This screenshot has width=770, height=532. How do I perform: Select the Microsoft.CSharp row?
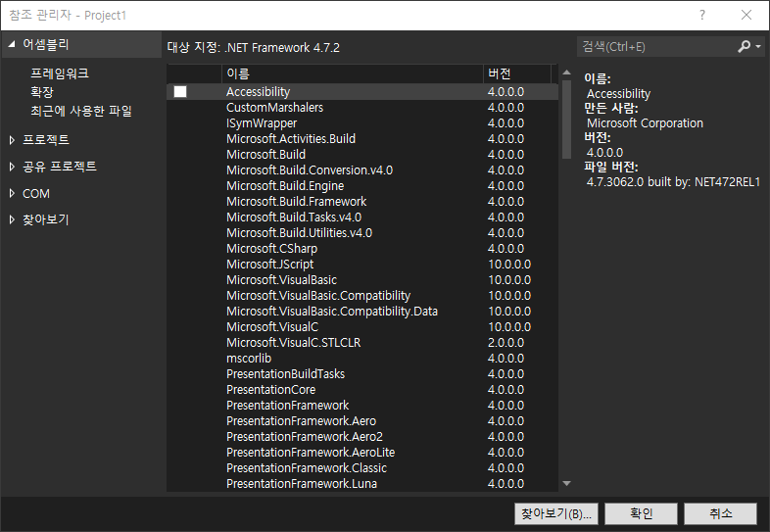(x=362, y=249)
